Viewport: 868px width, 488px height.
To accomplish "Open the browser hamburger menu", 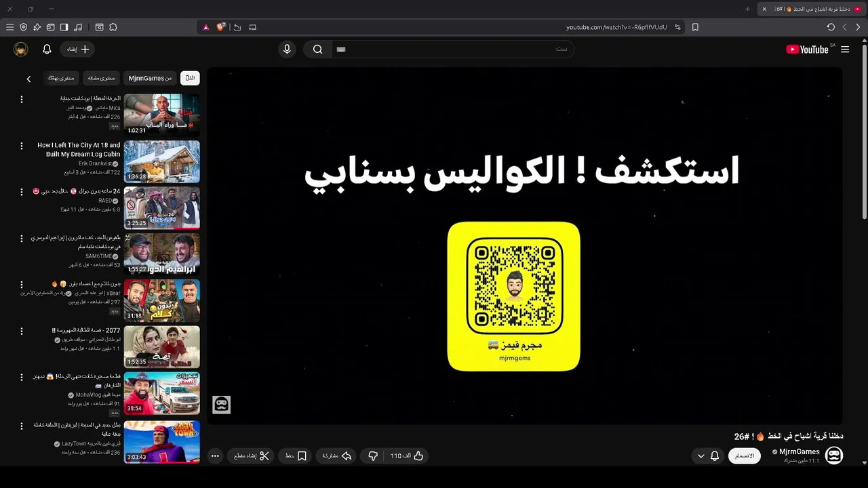I will (x=9, y=27).
